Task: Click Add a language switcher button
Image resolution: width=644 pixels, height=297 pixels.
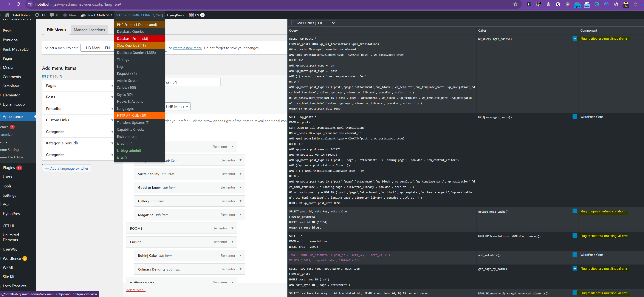Action: click(67, 168)
